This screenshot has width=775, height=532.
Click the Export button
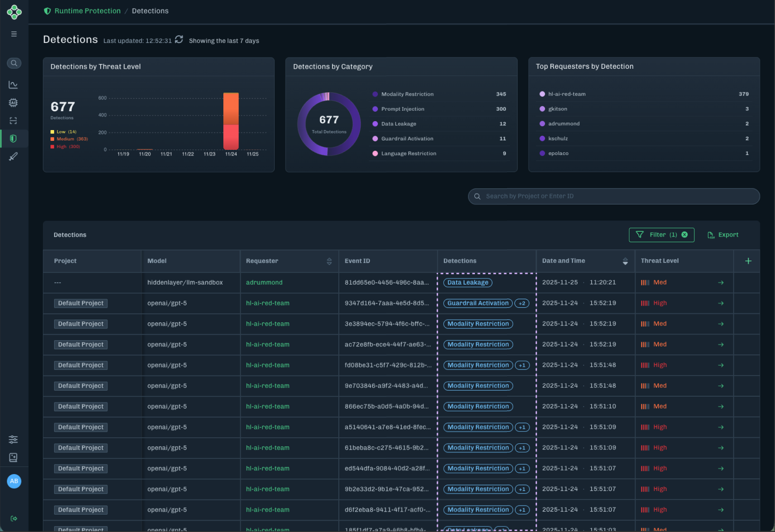(x=723, y=235)
